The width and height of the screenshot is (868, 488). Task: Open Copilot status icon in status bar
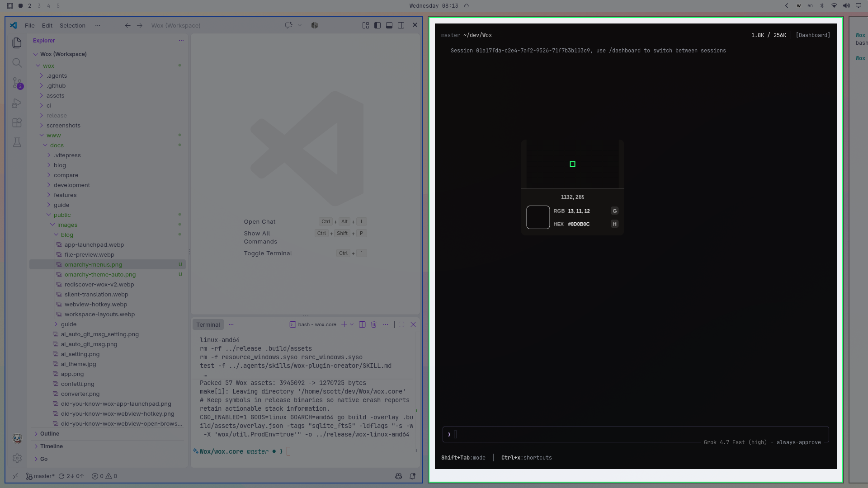398,476
